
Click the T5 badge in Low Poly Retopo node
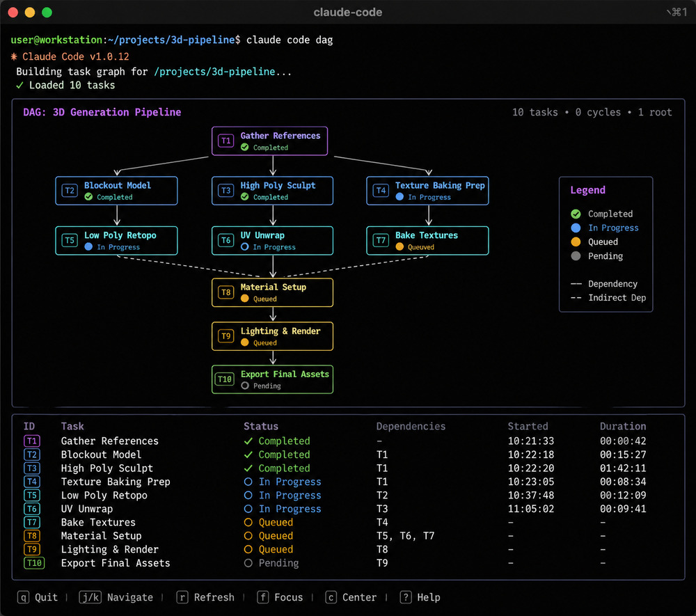pyautogui.click(x=70, y=240)
